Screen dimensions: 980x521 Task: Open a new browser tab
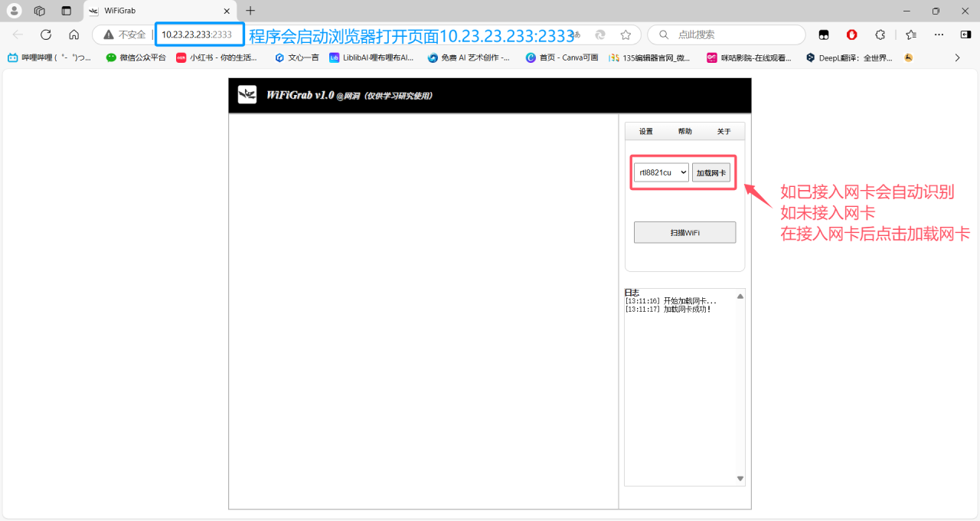coord(250,11)
